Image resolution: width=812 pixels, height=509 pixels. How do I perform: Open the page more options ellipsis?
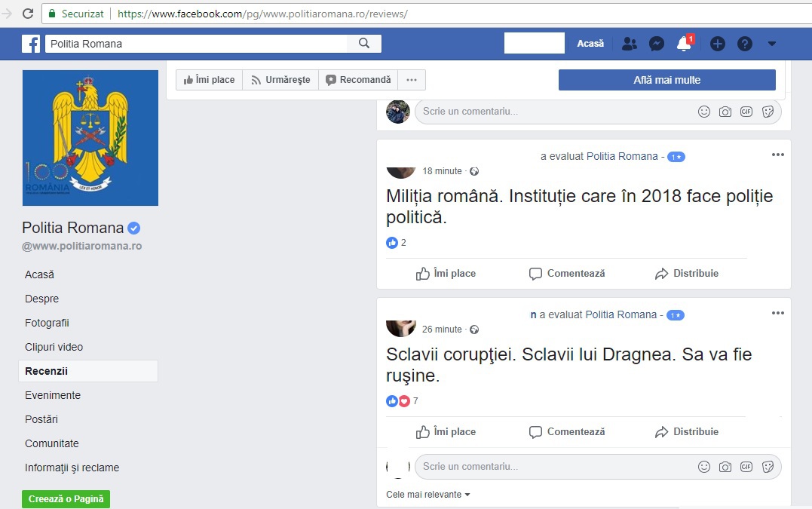[412, 80]
